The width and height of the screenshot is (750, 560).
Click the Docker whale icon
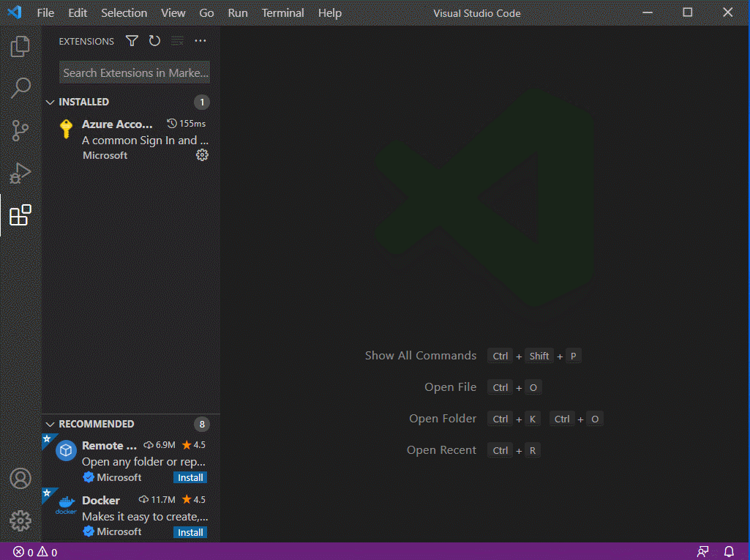[66, 505]
